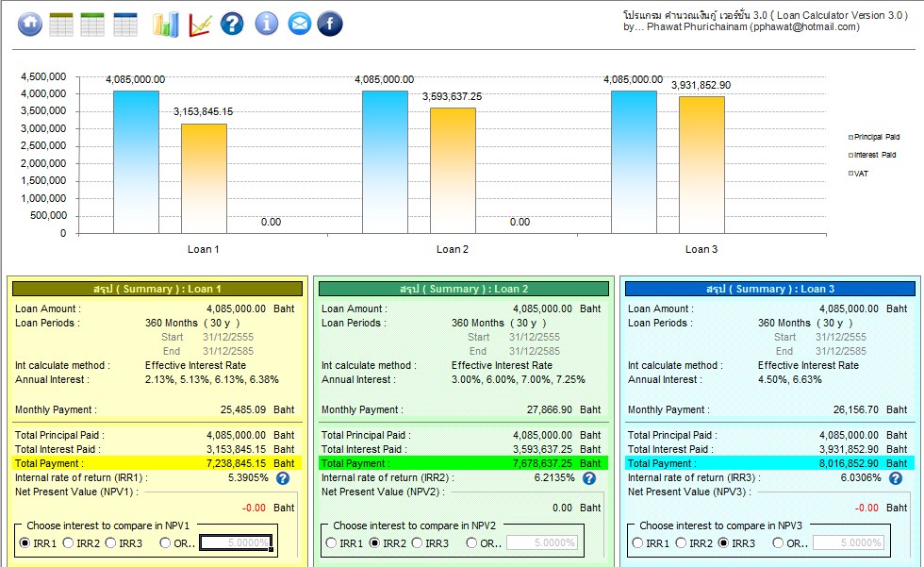
Task: Click the Home icon in the toolbar
Action: tap(30, 25)
